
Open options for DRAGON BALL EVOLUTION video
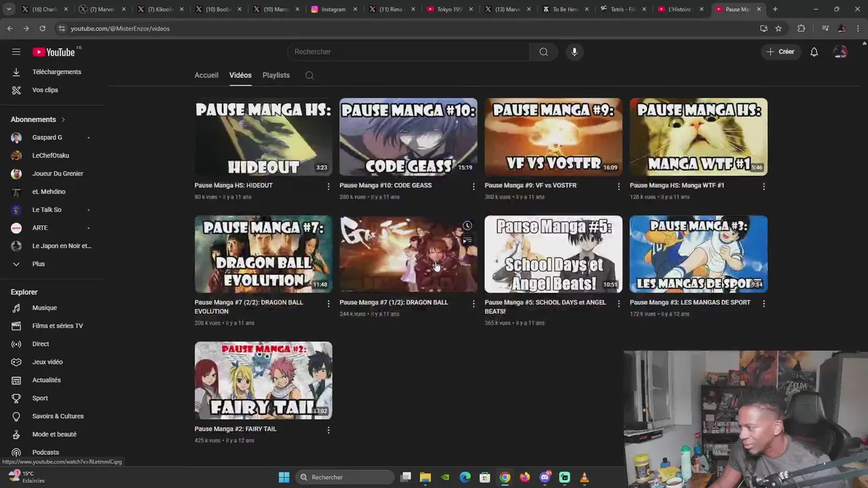coord(328,304)
